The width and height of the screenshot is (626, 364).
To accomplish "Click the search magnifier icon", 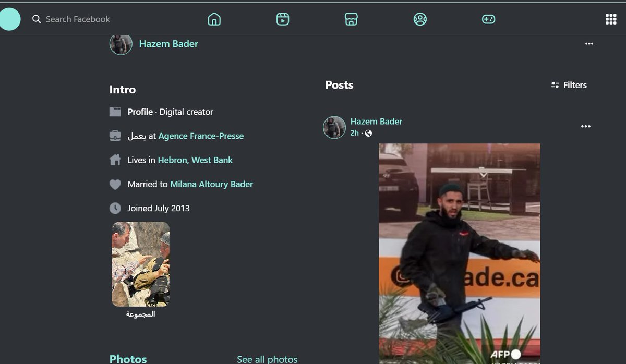I will 37,19.
